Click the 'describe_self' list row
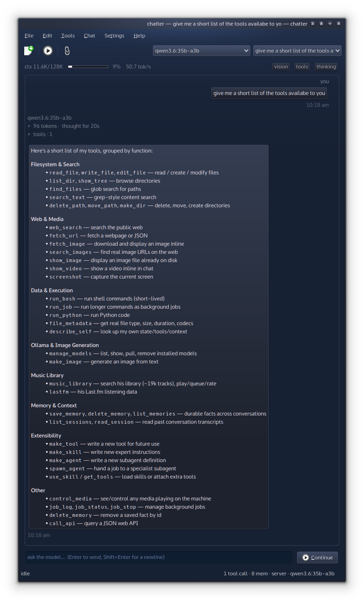This screenshot has height=600, width=364. [116, 332]
